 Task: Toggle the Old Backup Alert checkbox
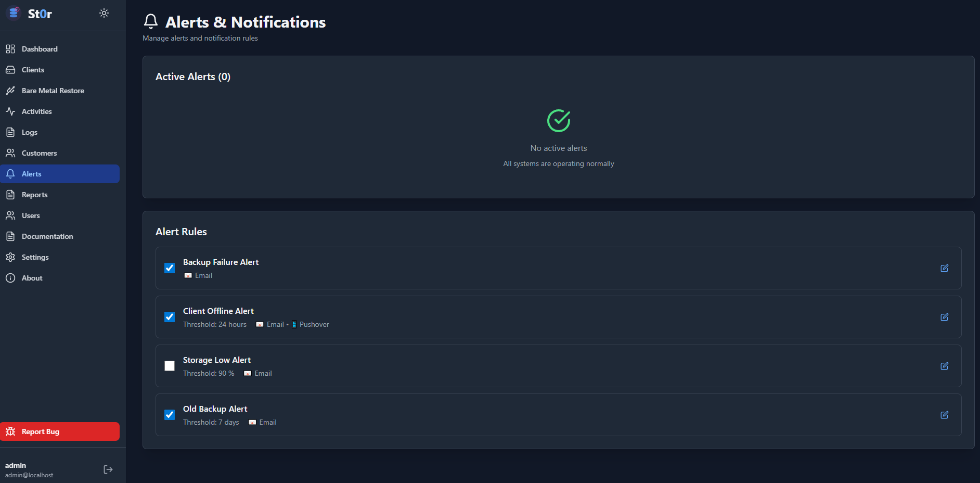[x=170, y=415]
